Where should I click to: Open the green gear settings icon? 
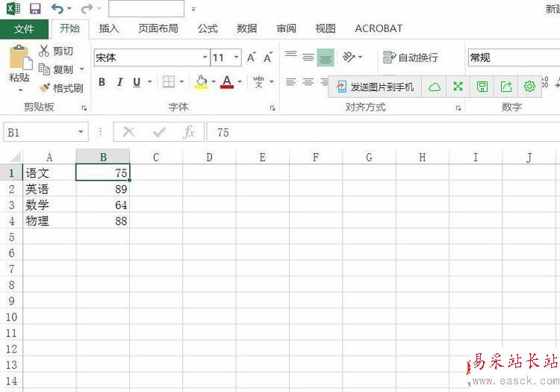click(x=529, y=87)
